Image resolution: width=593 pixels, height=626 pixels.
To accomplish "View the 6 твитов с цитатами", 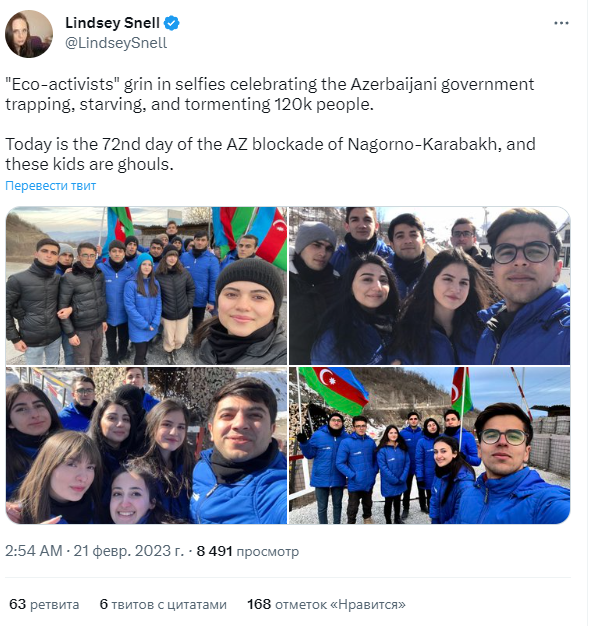I will coord(163,604).
